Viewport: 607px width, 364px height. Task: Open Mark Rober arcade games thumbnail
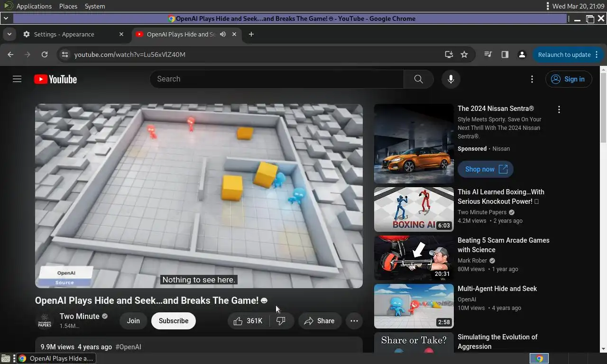414,258
